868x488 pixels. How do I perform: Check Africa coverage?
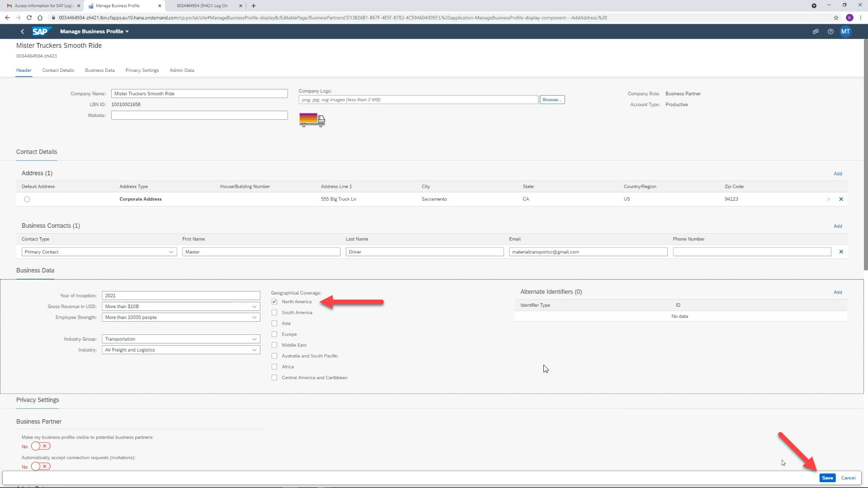274,367
